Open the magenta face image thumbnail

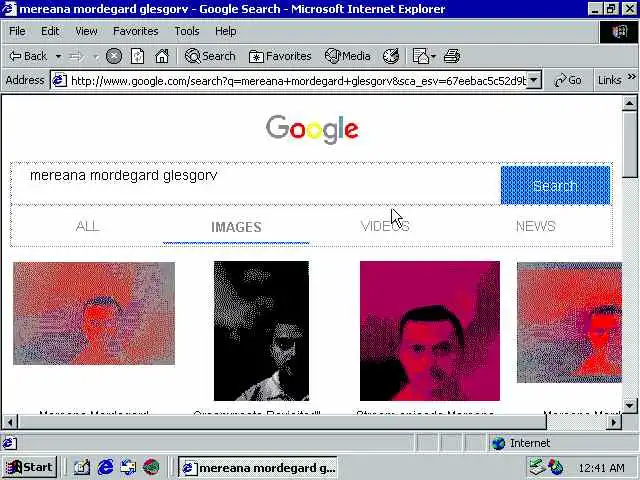coord(430,331)
